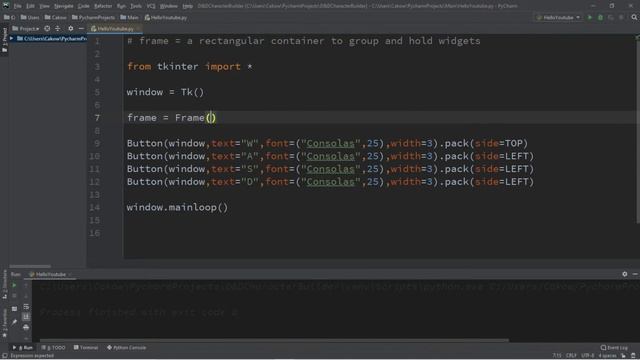Open the Navigate menu
Screen dimensions: 640x360
64,6
